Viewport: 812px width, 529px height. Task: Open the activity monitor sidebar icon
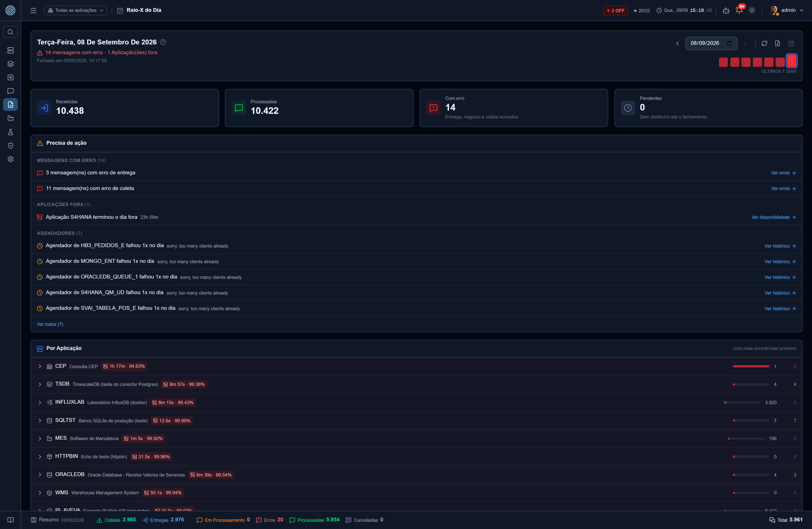(x=10, y=77)
